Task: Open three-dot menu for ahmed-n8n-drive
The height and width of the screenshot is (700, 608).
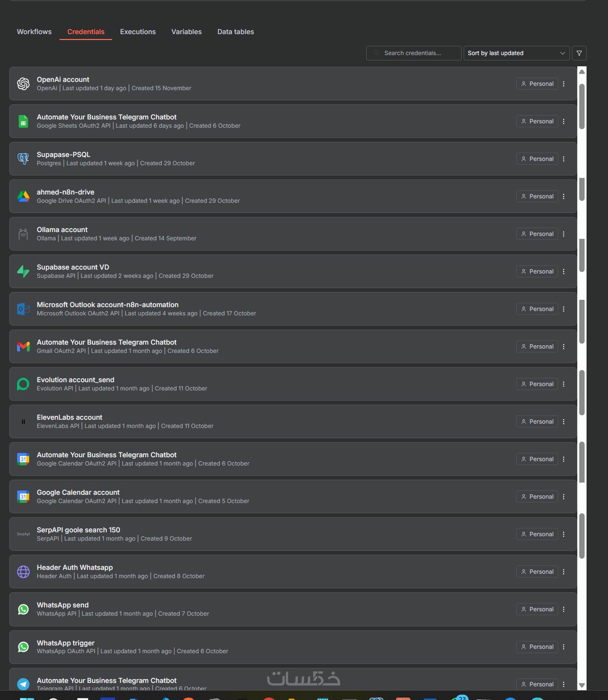Action: 564,196
